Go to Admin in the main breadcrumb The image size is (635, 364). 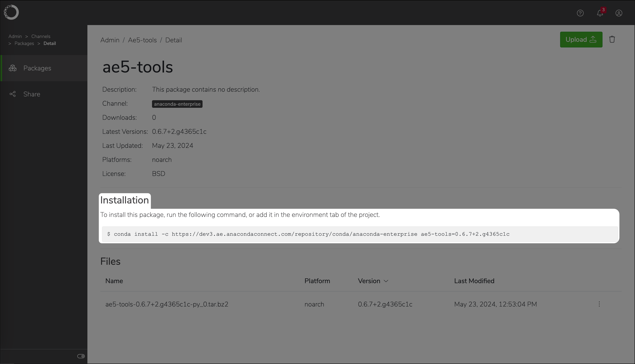(x=110, y=40)
